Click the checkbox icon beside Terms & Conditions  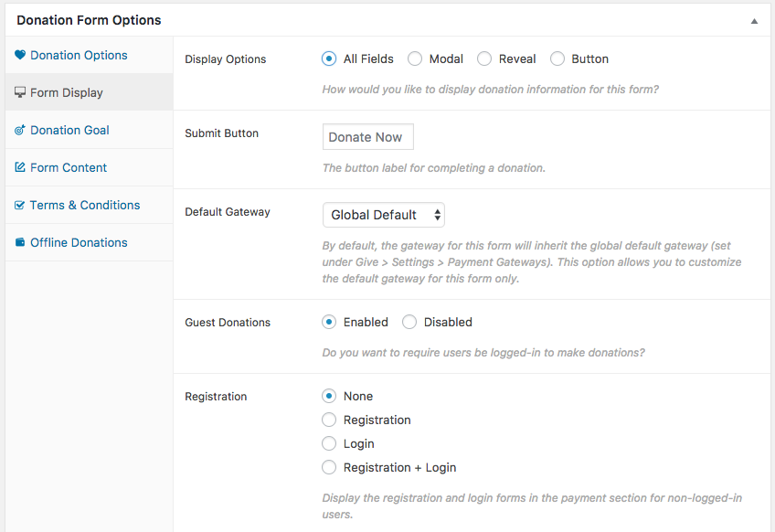pyautogui.click(x=20, y=205)
